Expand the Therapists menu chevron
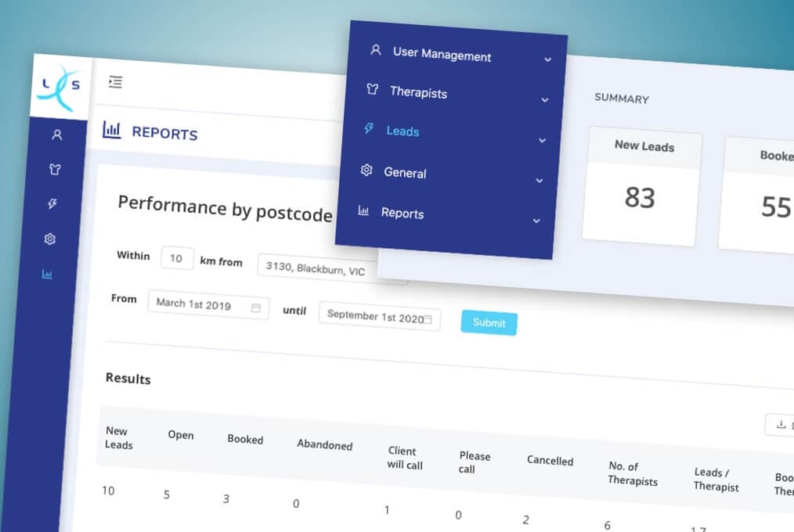794x532 pixels. 546,99
